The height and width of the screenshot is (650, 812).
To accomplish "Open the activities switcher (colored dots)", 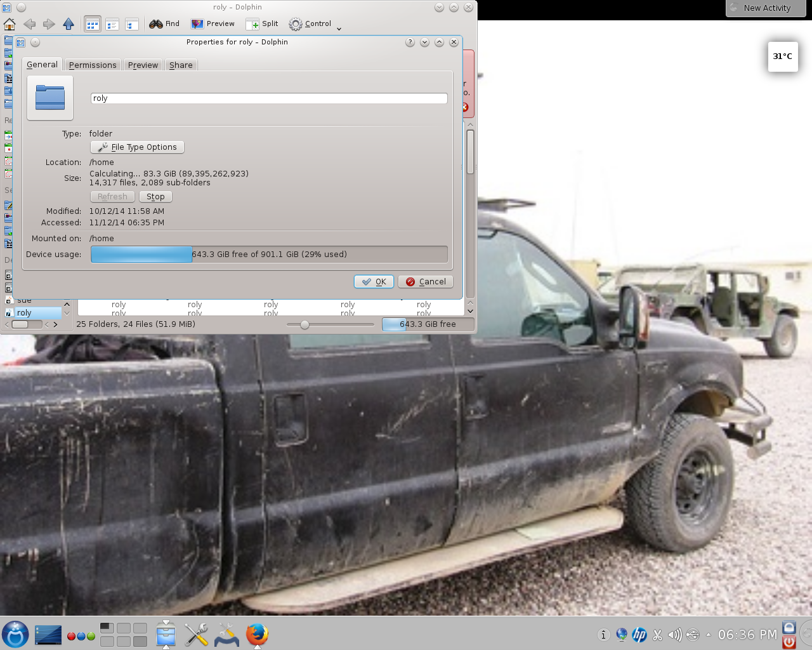I will (81, 636).
